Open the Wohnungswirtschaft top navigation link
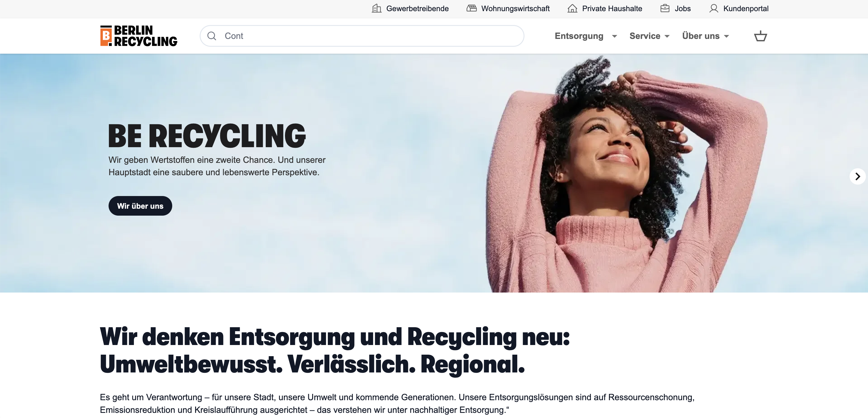The height and width of the screenshot is (418, 868). coord(515,8)
